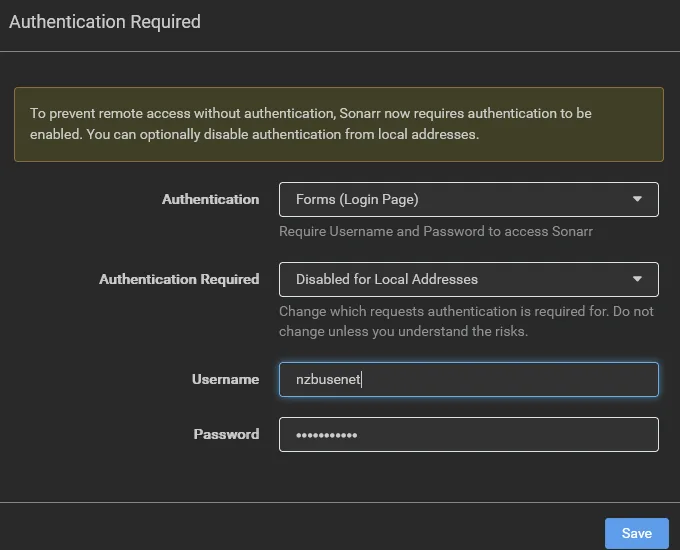Click the caret arrow beside Disabled for Local Addresses

[x=637, y=279]
